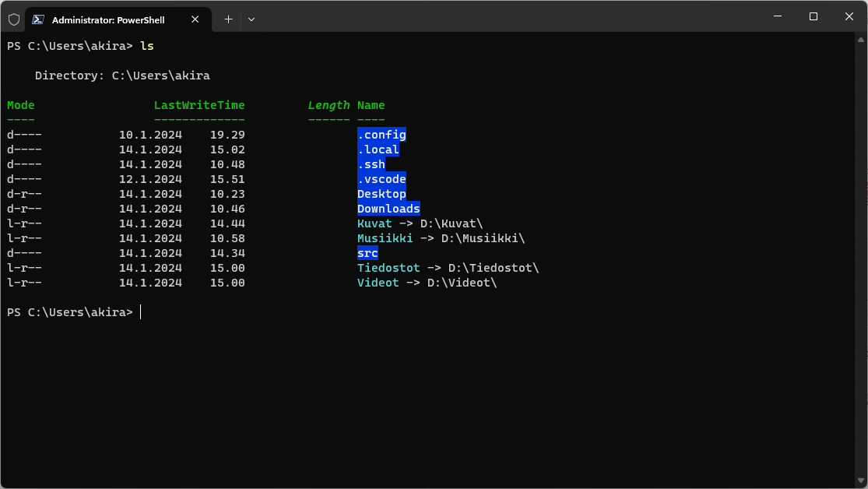Click the Tiedostot symlink entry
This screenshot has width=868, height=489.
(388, 267)
